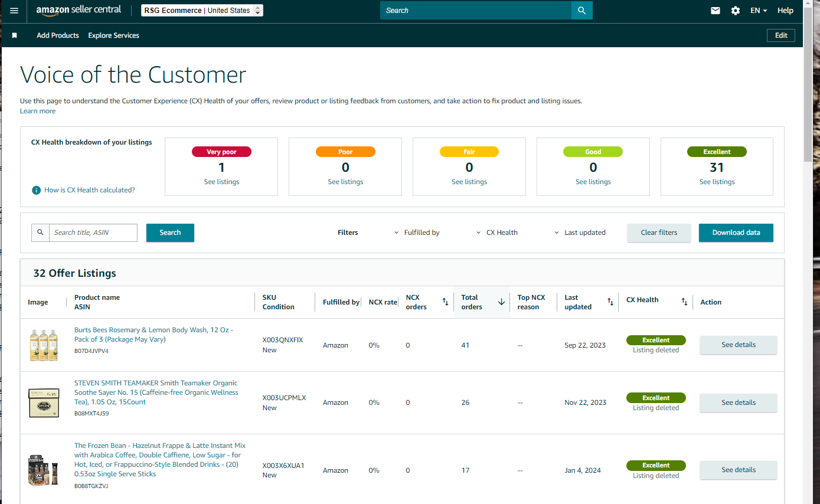Open Burts Bees Rosemary & Lemon product link
The image size is (820, 504).
[x=153, y=335]
